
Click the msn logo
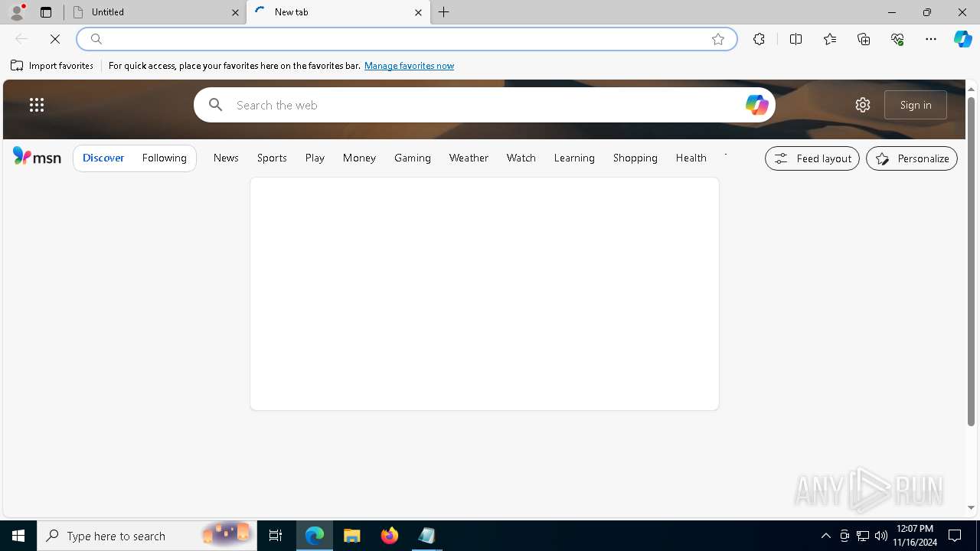click(37, 157)
